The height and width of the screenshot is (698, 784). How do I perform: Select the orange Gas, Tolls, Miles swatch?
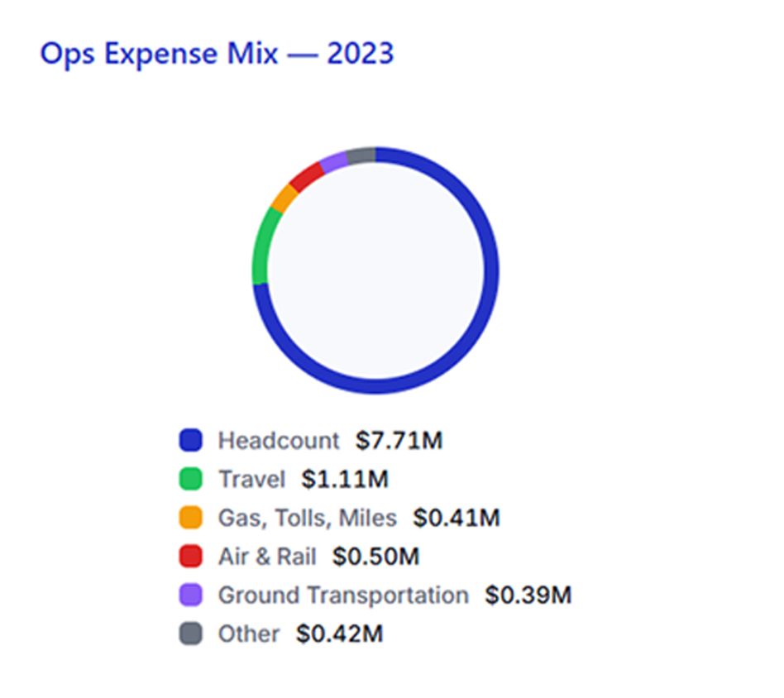pos(190,519)
